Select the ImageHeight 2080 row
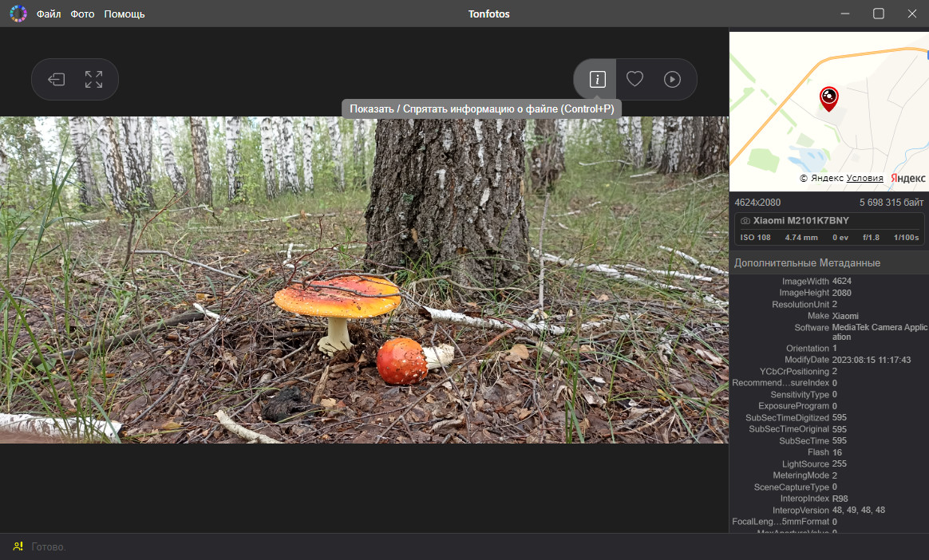 [x=829, y=293]
